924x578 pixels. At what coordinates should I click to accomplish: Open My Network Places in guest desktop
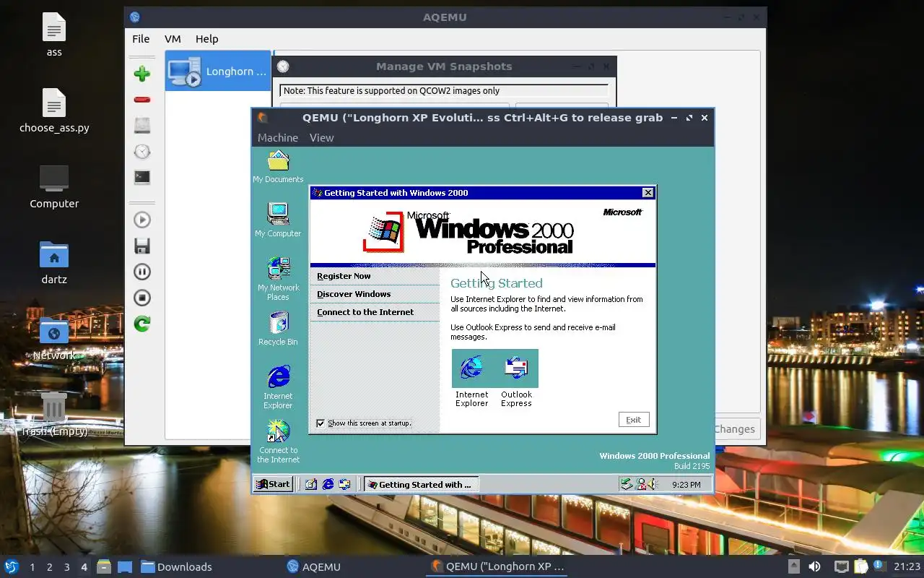point(278,279)
